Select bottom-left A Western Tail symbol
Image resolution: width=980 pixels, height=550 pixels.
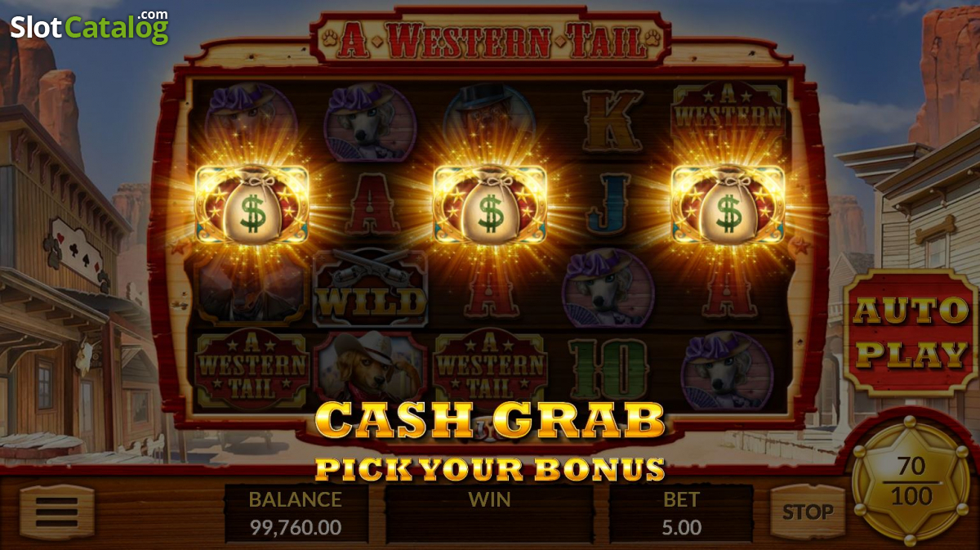click(252, 368)
